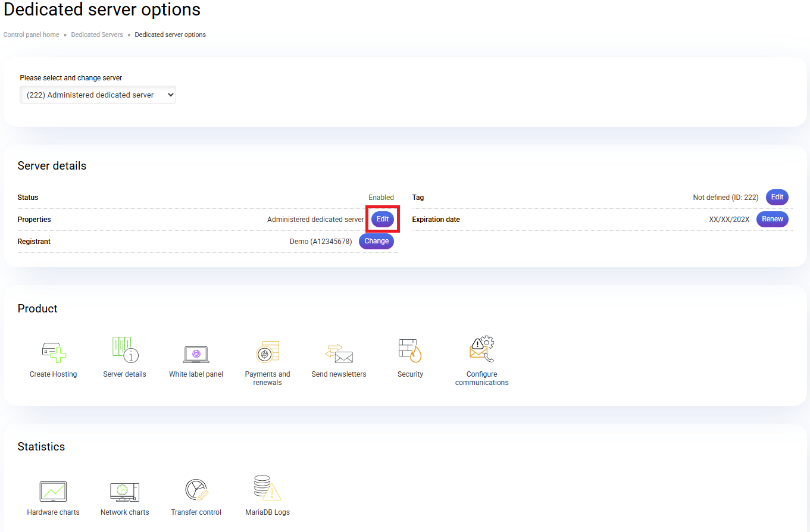810x532 pixels.
Task: Open the Create Hosting icon
Action: tap(54, 351)
